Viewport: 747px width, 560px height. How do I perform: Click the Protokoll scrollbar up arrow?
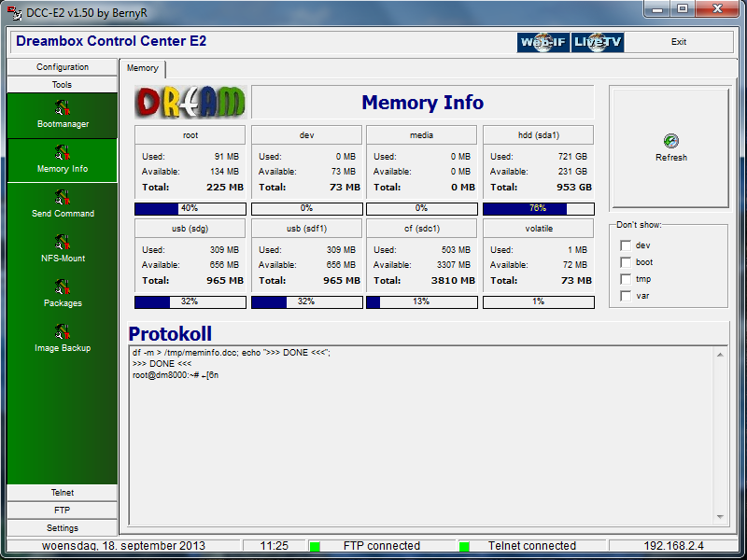pos(720,355)
